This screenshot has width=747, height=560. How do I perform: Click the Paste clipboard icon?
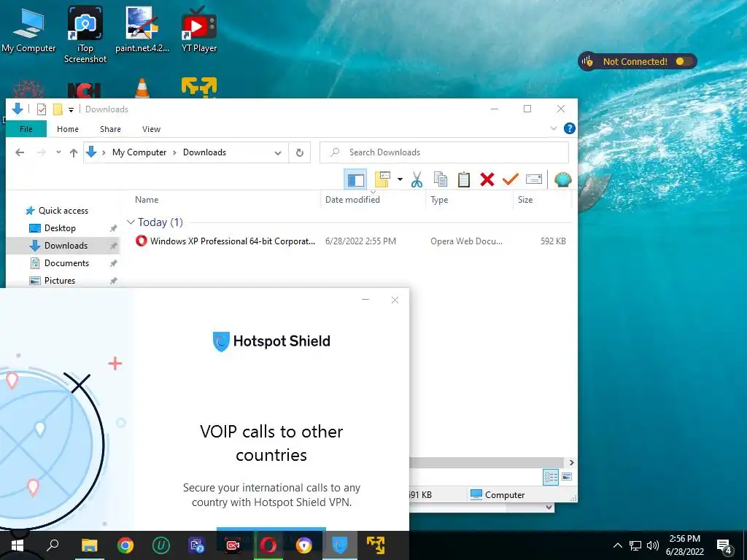463,179
